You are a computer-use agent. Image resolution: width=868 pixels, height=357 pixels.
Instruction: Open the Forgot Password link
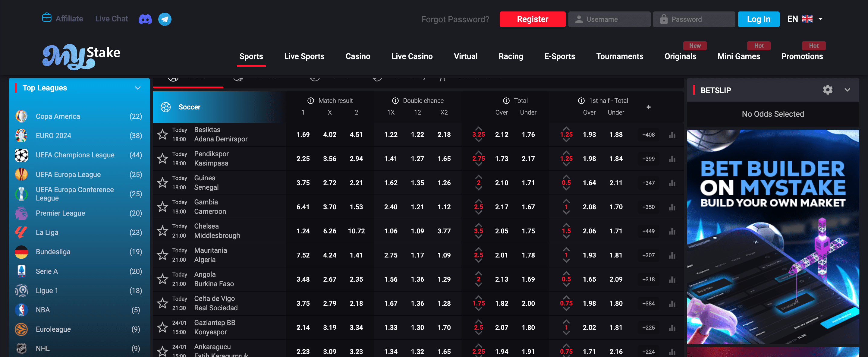(x=455, y=19)
